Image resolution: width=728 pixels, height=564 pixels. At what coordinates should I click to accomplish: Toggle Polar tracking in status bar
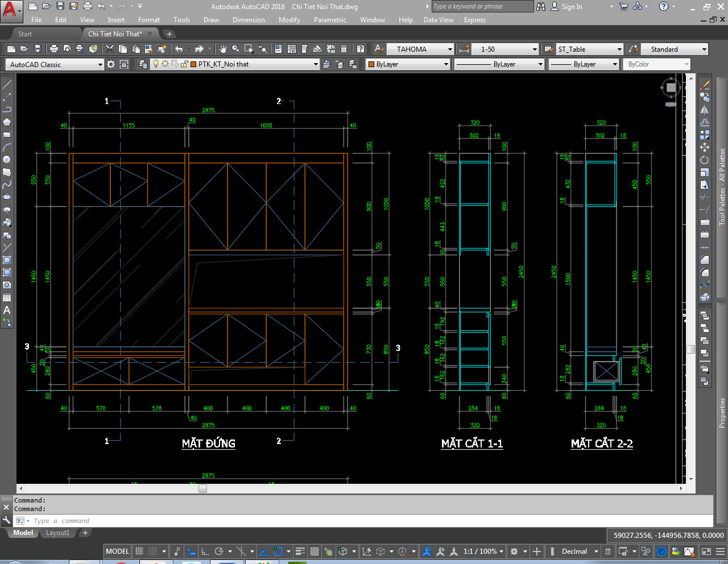tap(219, 551)
